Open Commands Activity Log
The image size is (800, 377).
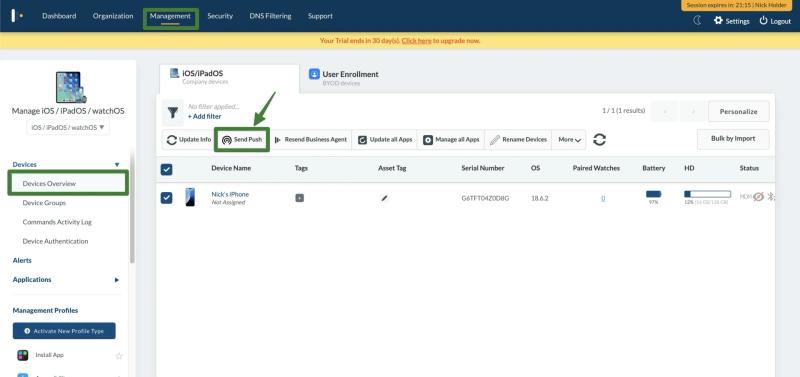pos(57,222)
